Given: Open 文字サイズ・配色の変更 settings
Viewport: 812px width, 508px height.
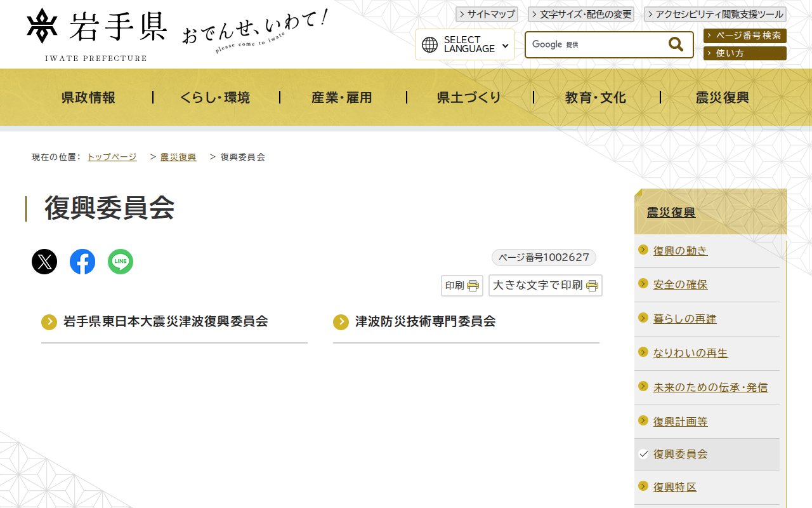Looking at the screenshot, I should [580, 14].
